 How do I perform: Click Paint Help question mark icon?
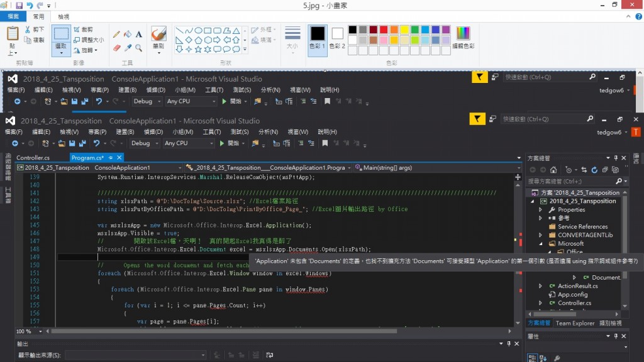[638, 17]
